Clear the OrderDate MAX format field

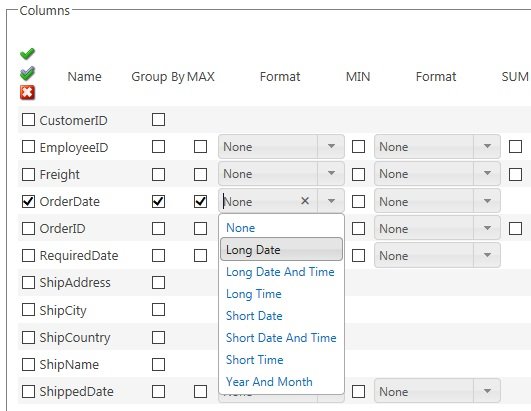[x=305, y=201]
